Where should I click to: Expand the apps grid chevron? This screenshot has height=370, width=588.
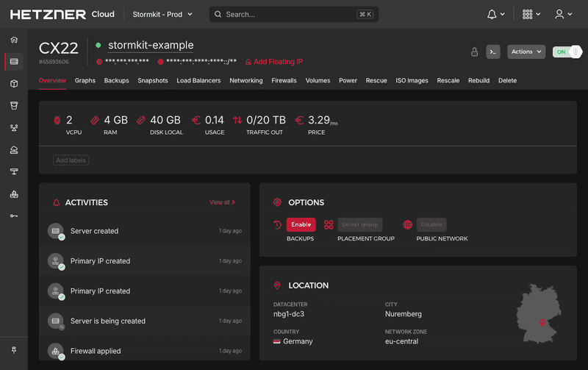tap(538, 14)
